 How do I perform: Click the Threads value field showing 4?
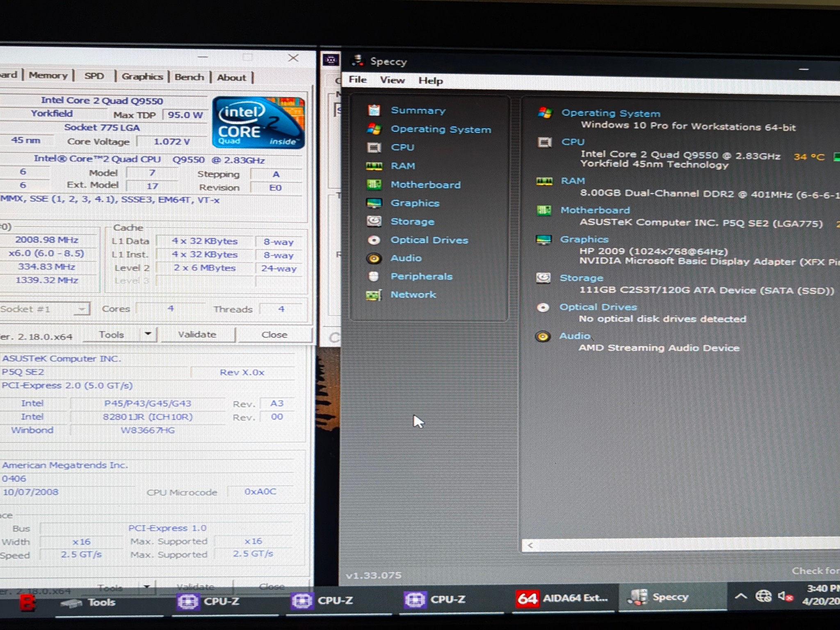[281, 308]
